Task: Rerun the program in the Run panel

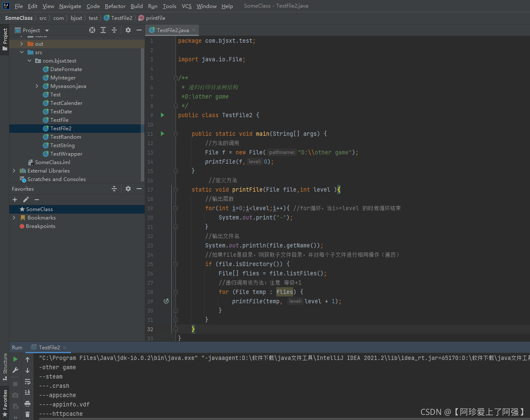Action: click(15, 360)
